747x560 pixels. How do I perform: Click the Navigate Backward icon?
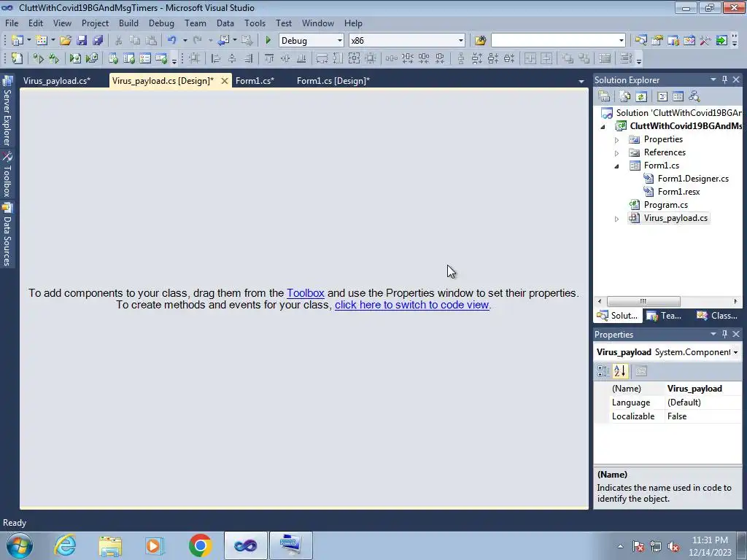click(223, 41)
